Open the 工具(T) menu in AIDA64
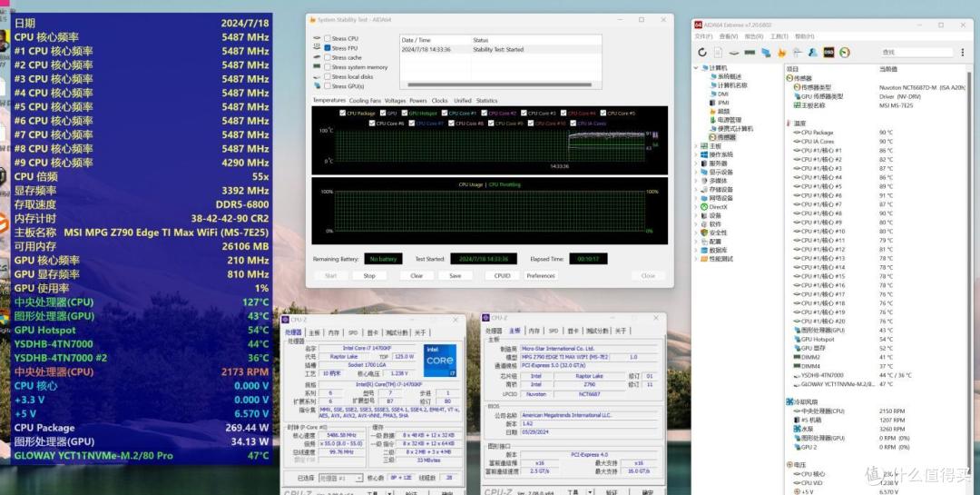Image resolution: width=980 pixels, height=495 pixels. (779, 36)
